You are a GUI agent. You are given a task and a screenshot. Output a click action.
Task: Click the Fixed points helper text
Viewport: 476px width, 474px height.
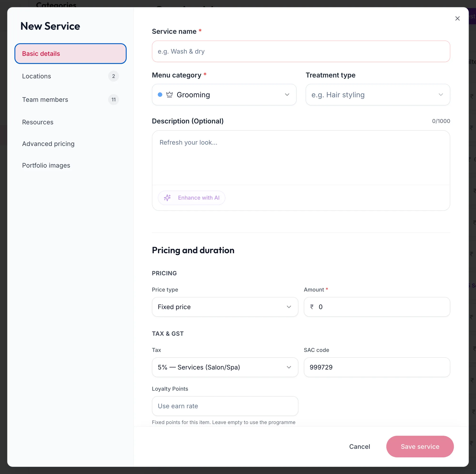[x=223, y=422]
